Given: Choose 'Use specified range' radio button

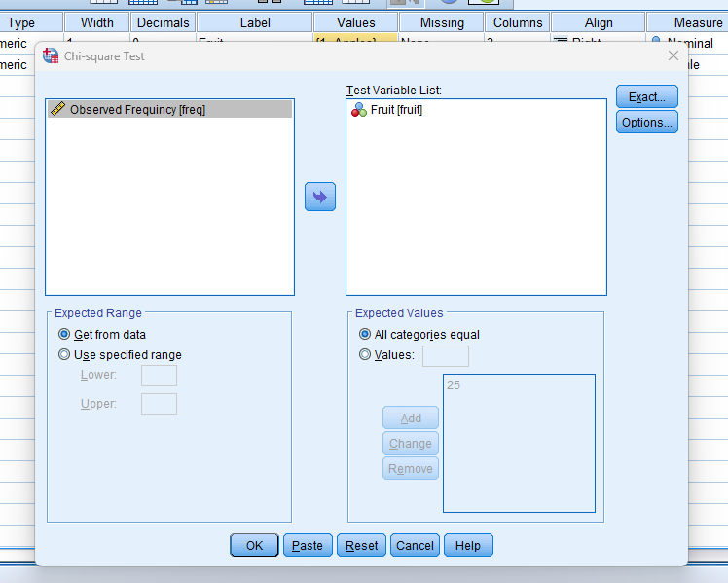Looking at the screenshot, I should [65, 355].
